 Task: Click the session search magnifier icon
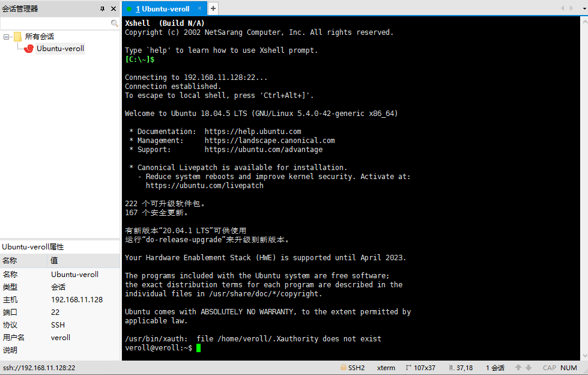[114, 23]
